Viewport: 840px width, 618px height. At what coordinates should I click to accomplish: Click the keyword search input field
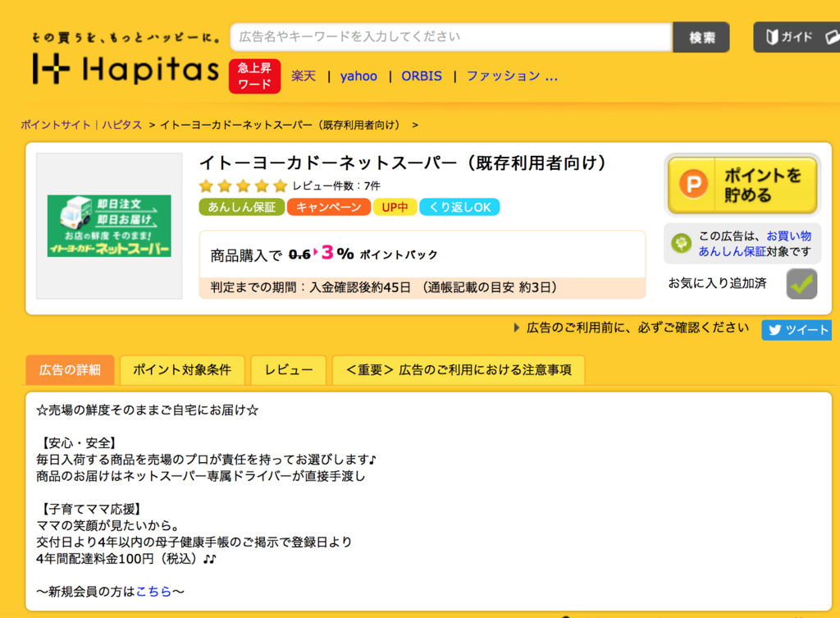[x=451, y=37]
